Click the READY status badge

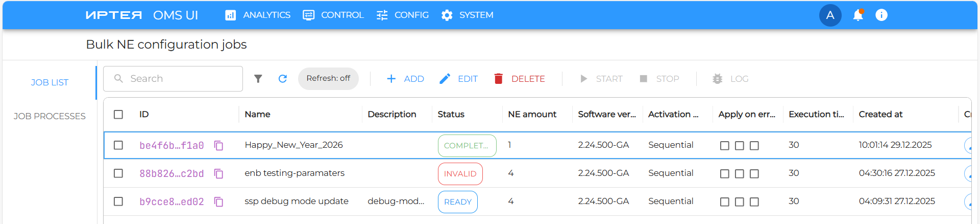[457, 202]
